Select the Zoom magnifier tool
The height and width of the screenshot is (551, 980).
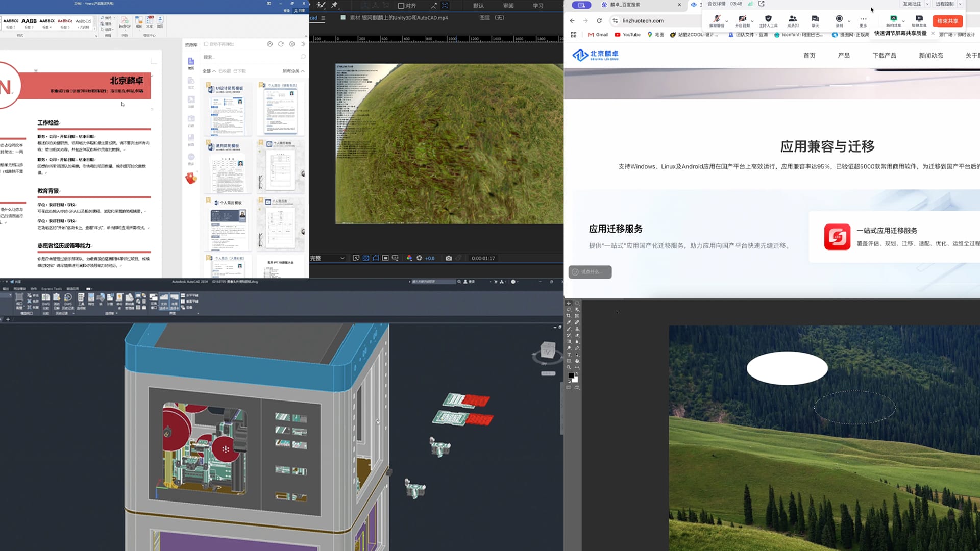click(x=569, y=367)
